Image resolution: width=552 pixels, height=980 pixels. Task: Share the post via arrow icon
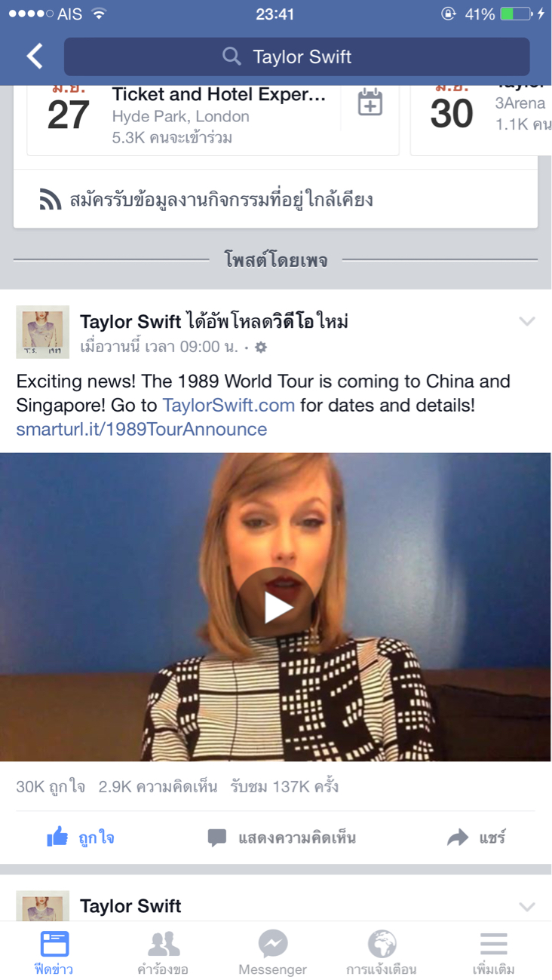(458, 837)
